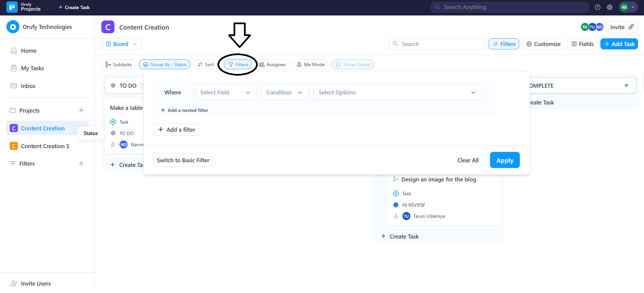Click plus icon next to Projects

pos(81,111)
